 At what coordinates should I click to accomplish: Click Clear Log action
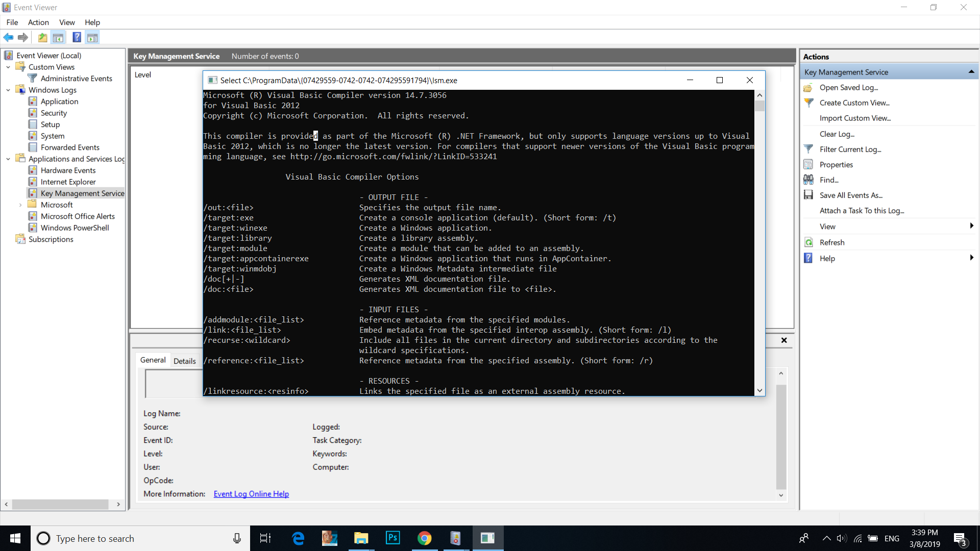click(x=837, y=134)
